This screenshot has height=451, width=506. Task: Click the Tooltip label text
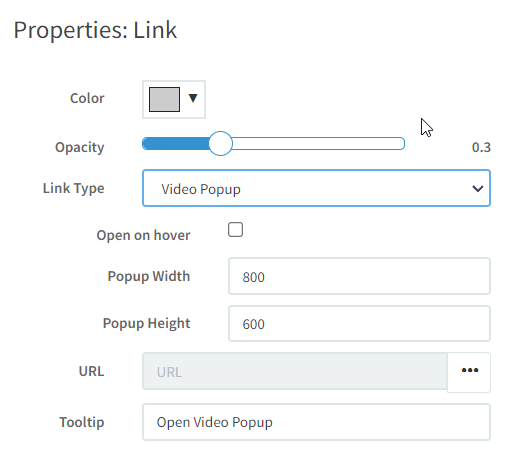pyautogui.click(x=82, y=422)
